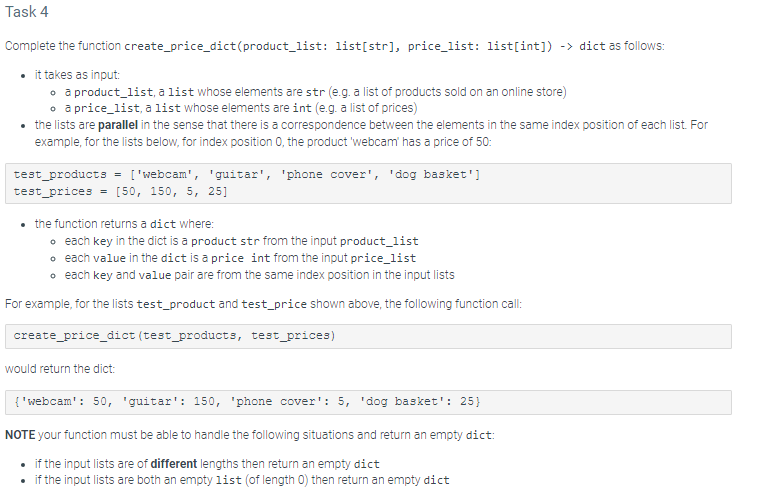757x494 pixels.
Task: Click the test_products code line
Action: (x=247, y=174)
